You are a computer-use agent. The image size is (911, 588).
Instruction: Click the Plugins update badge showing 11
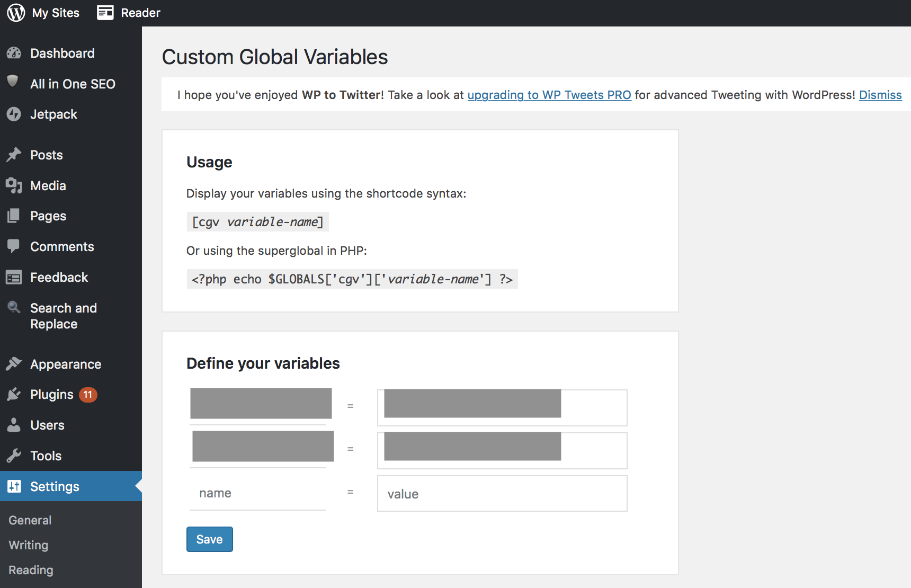88,395
